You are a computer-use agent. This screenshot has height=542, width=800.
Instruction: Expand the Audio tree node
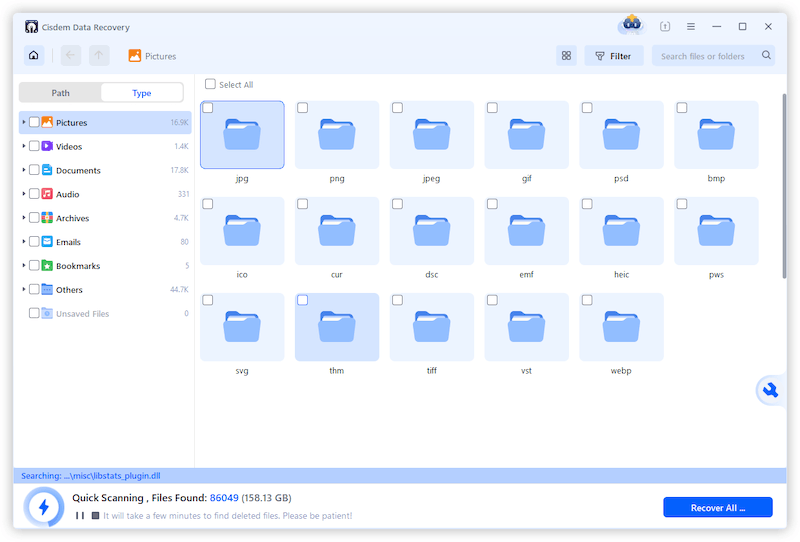coord(23,193)
